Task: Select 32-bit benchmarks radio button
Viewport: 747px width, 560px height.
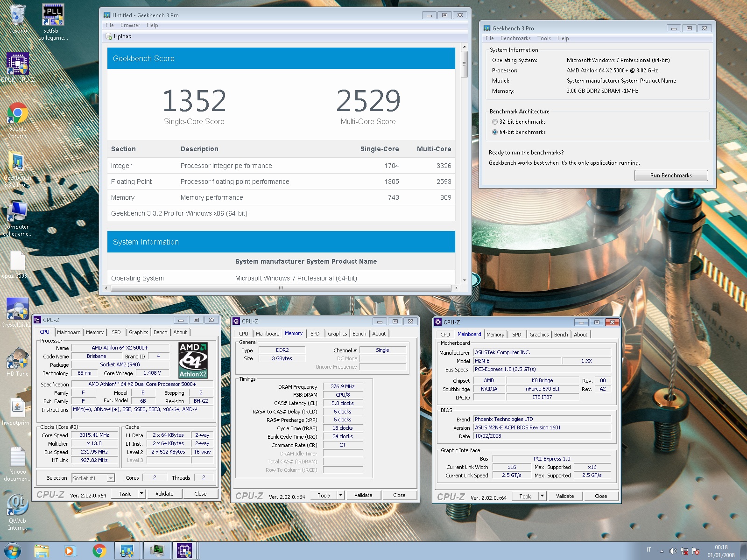Action: point(495,122)
